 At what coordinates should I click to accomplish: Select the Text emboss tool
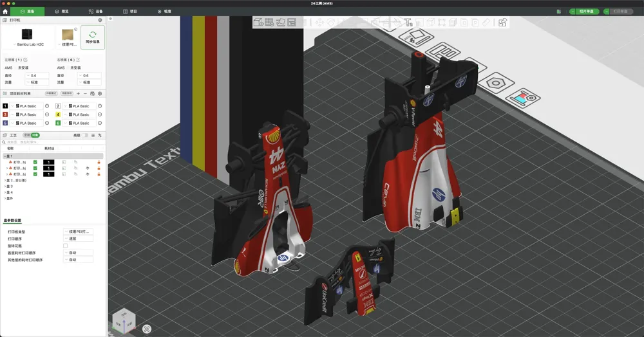[x=408, y=22]
